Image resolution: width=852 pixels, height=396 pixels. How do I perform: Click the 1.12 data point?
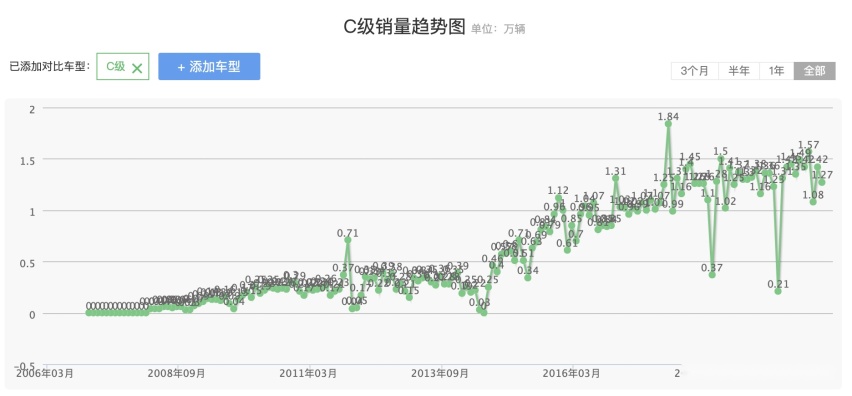[x=558, y=198]
